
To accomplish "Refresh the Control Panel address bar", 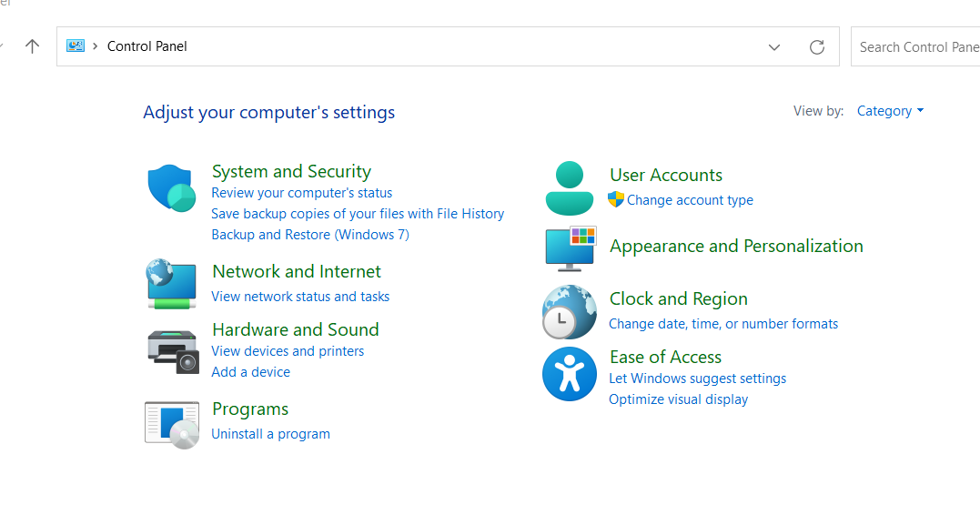I will pos(817,46).
